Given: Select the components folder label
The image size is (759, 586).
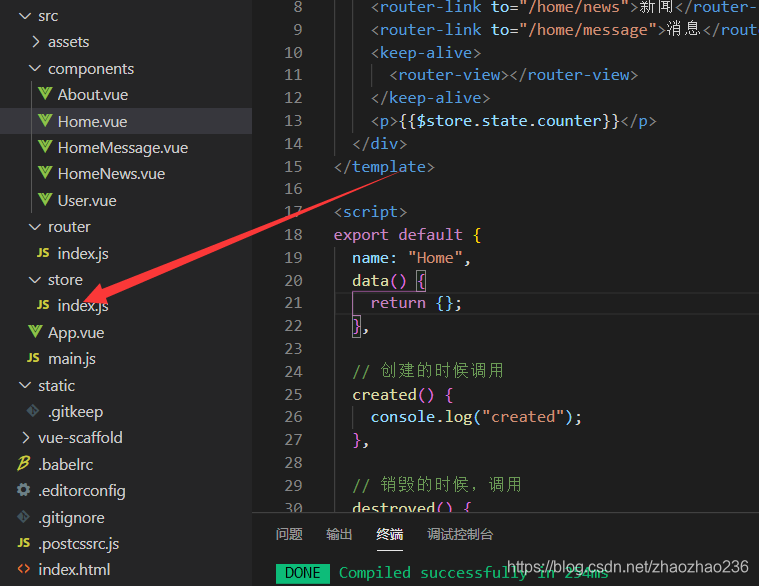Looking at the screenshot, I should [x=91, y=69].
